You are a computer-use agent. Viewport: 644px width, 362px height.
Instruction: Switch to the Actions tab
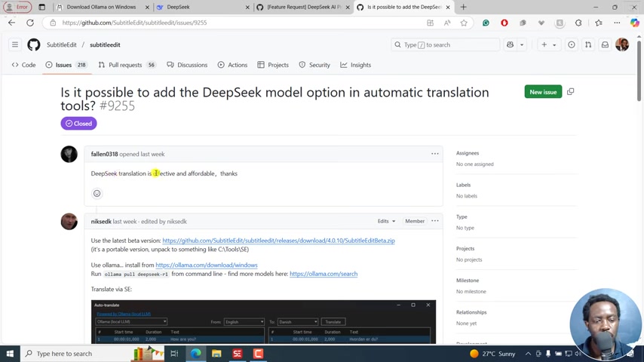(232, 65)
